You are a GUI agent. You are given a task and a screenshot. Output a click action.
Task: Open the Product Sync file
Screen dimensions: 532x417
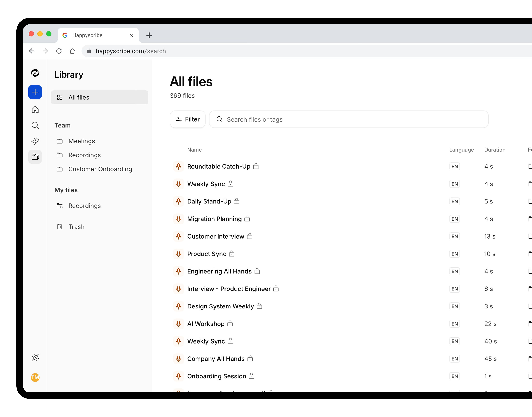click(207, 254)
